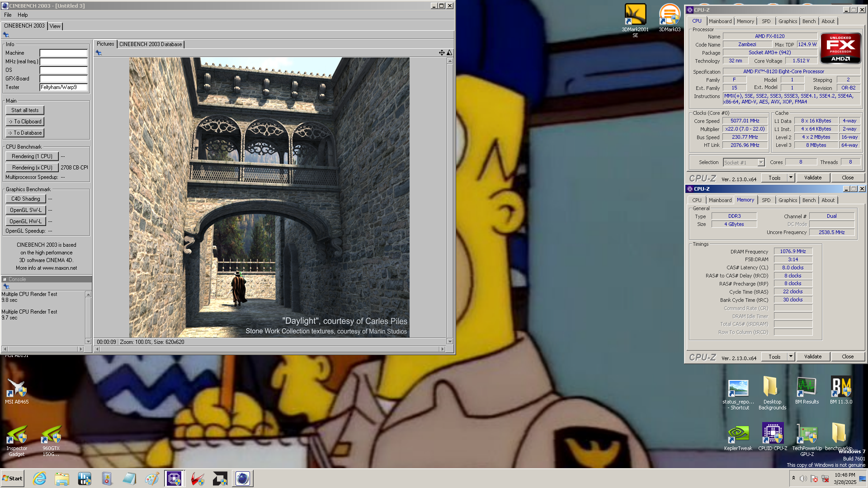Run Rendering (1 CPU) benchmark
Screen dimensions: 868x488
32,156
